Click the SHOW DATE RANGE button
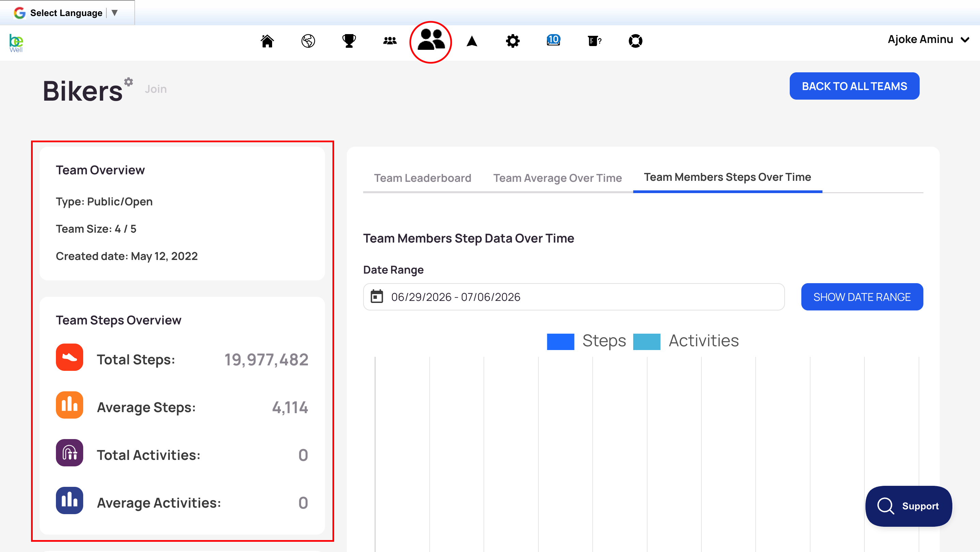Image resolution: width=980 pixels, height=552 pixels. click(x=862, y=297)
